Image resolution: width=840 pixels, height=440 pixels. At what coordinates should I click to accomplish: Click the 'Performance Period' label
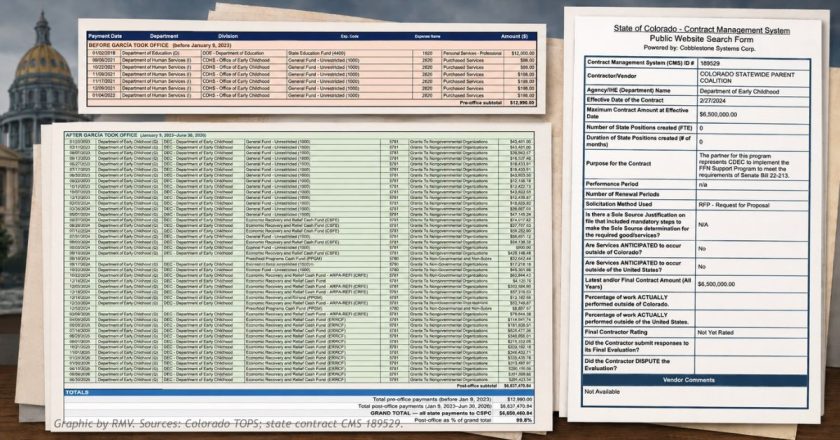(x=612, y=183)
